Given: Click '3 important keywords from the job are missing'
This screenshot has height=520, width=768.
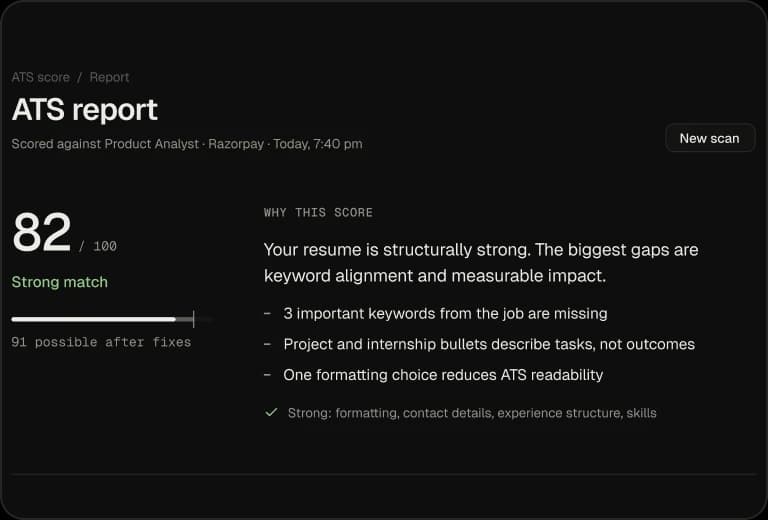Looking at the screenshot, I should point(445,313).
